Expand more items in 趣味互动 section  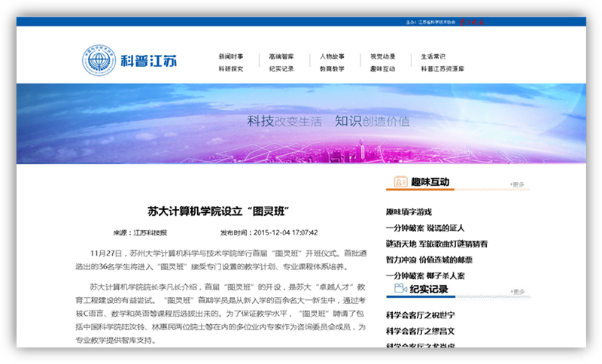(518, 184)
